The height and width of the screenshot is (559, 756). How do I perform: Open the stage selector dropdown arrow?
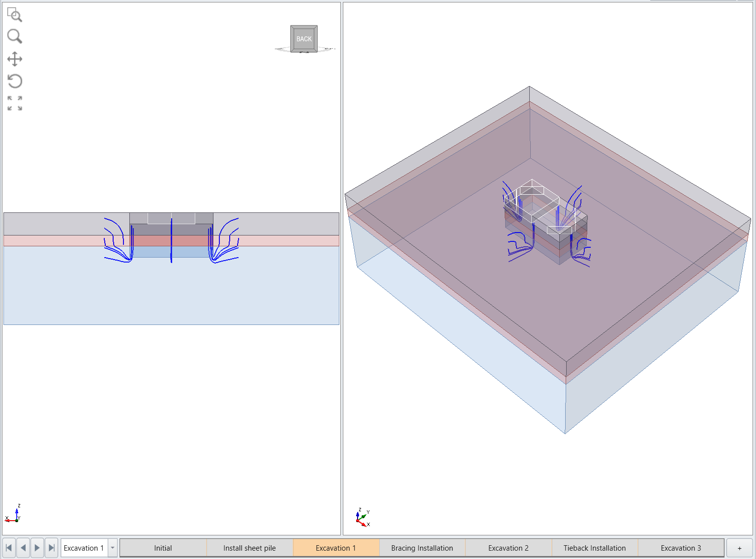pos(113,548)
